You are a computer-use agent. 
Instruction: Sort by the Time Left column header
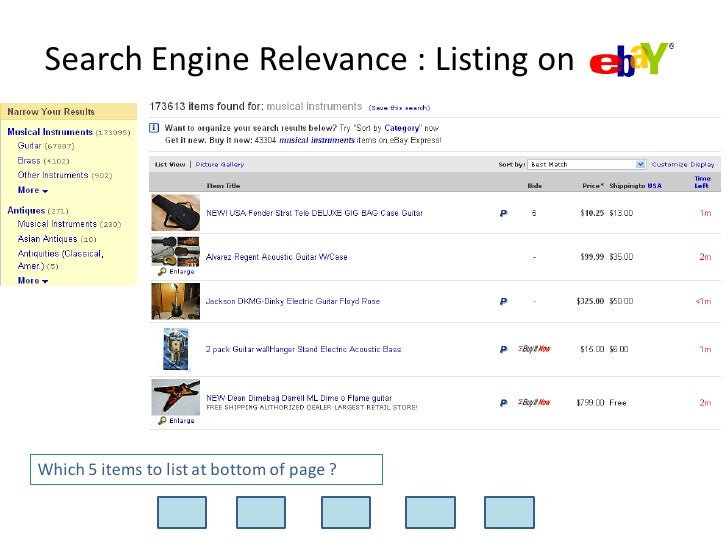tap(702, 182)
